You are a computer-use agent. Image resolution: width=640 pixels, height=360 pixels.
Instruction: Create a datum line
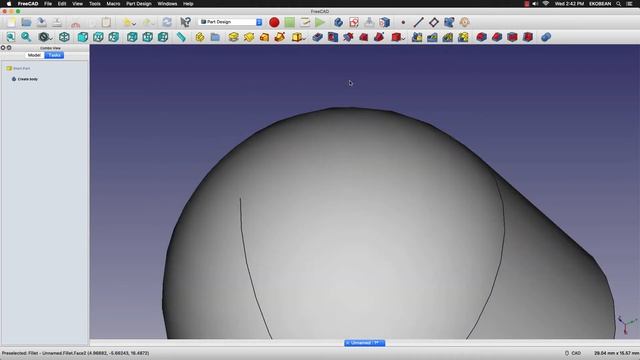(x=418, y=22)
